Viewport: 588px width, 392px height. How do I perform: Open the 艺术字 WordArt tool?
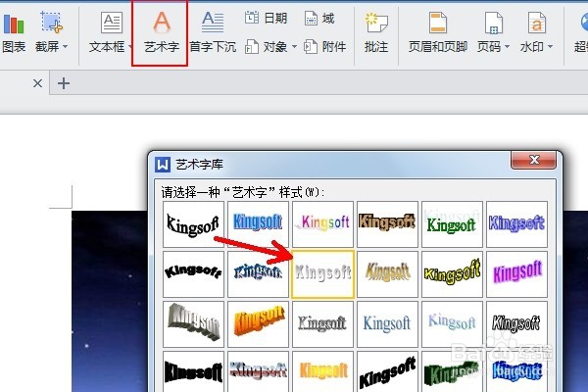click(x=162, y=33)
